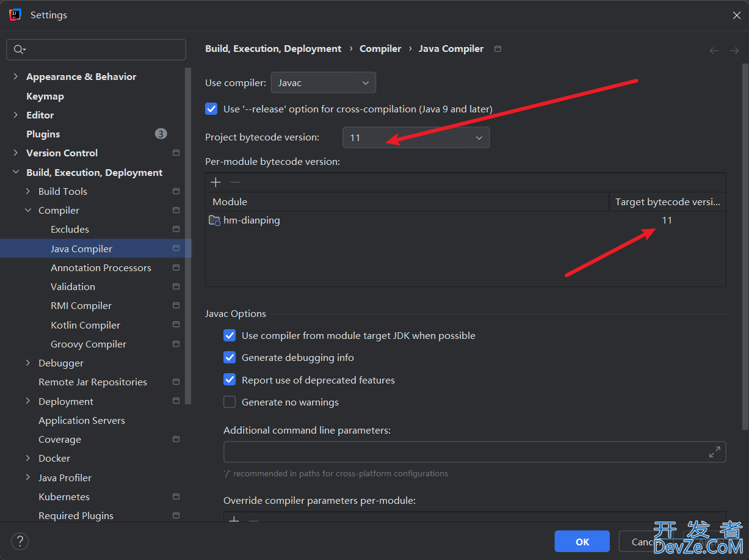
Task: Click the project icon next to Coverage
Action: 176,439
